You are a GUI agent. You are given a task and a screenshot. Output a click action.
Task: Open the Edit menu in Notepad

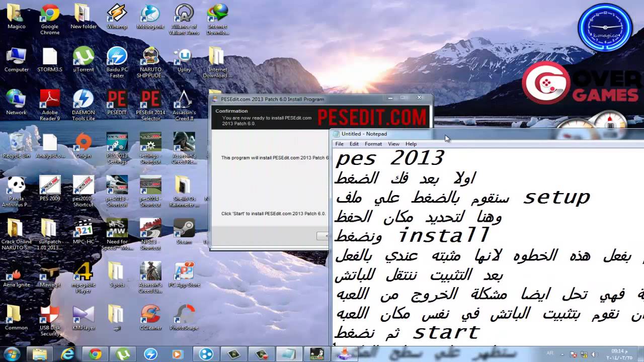354,144
